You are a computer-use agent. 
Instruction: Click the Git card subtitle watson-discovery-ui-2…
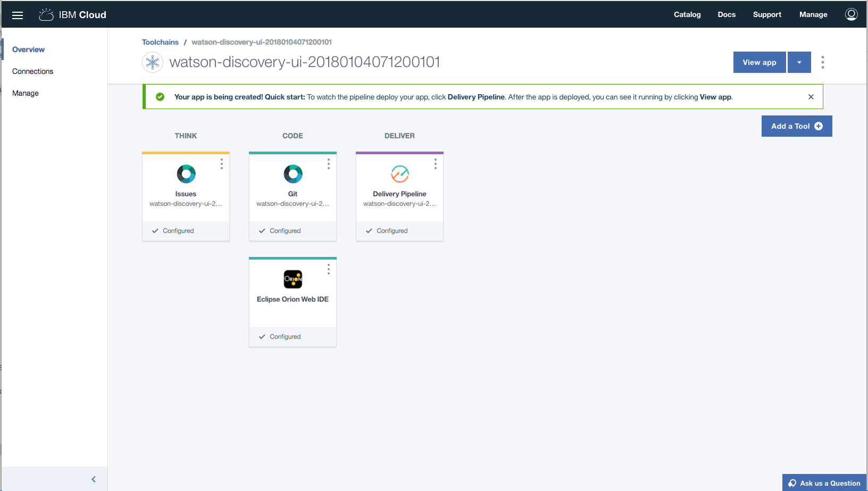[x=293, y=204]
